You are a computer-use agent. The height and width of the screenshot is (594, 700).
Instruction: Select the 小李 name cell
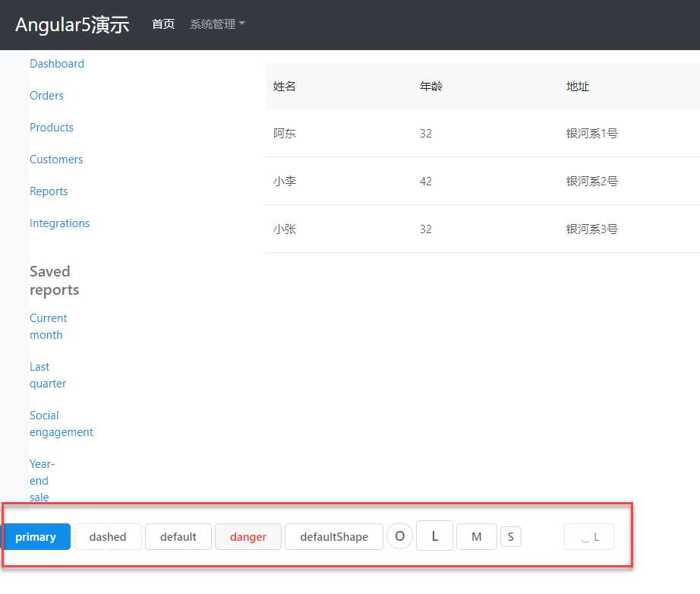pos(285,182)
